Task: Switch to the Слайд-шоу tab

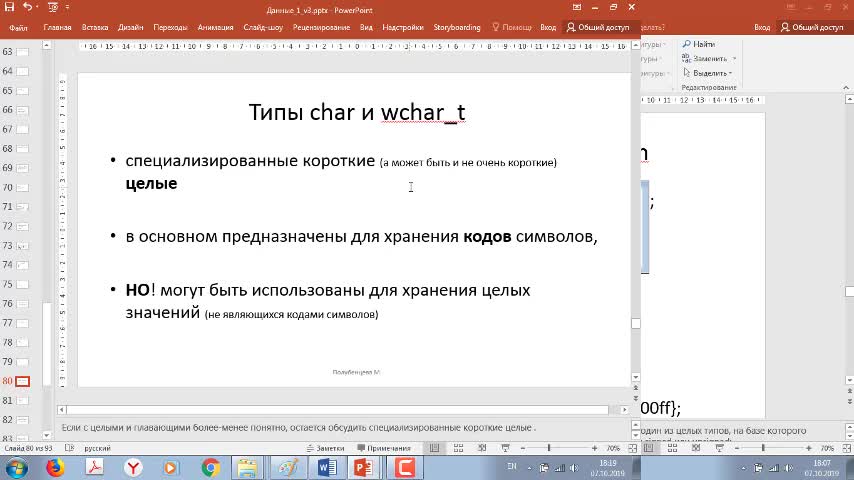Action: click(263, 27)
